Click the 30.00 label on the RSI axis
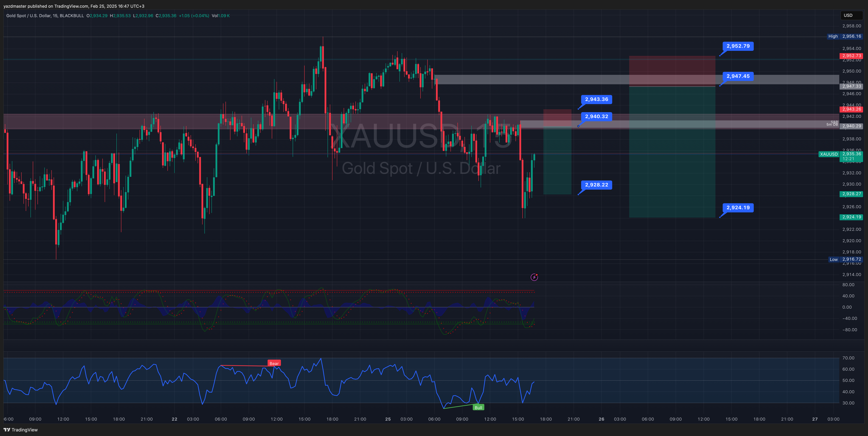This screenshot has width=868, height=436. point(848,403)
